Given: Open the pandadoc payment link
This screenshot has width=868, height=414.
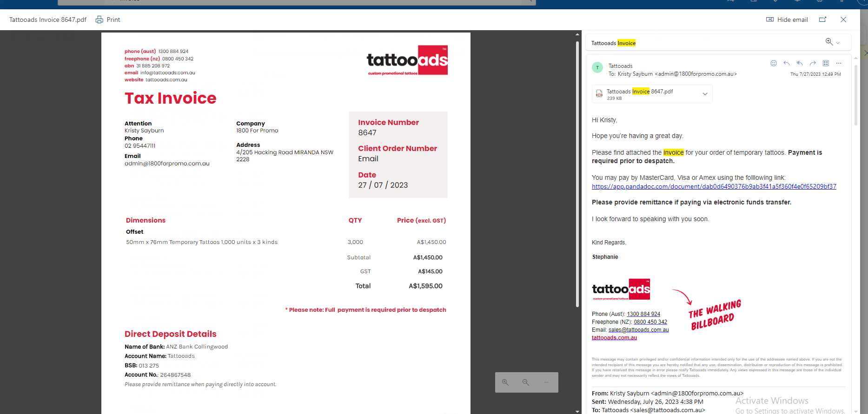Looking at the screenshot, I should [714, 186].
